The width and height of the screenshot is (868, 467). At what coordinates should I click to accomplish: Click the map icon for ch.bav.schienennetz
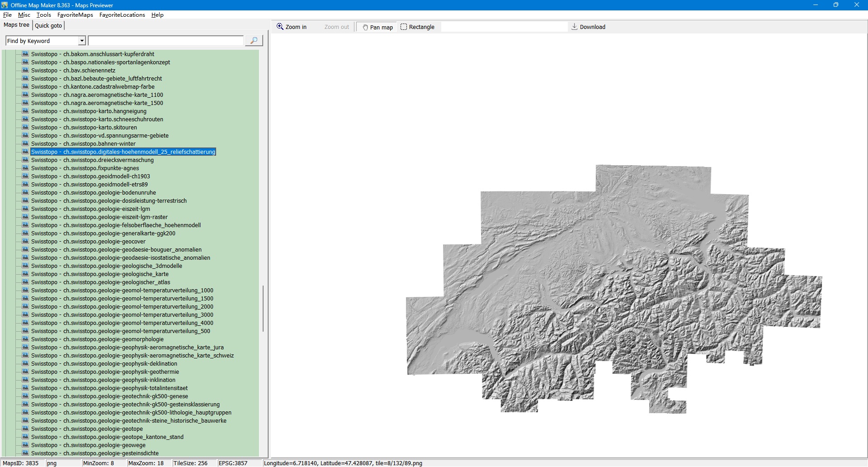(x=25, y=70)
